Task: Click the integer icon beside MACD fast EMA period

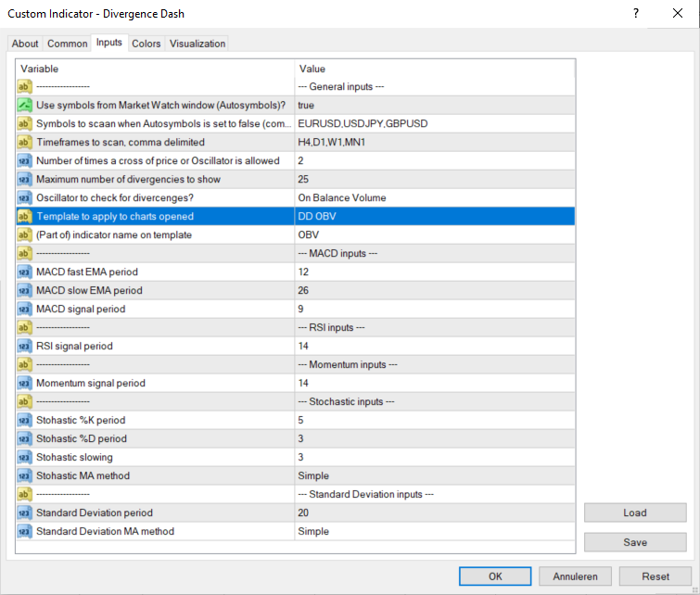Action: click(x=25, y=272)
